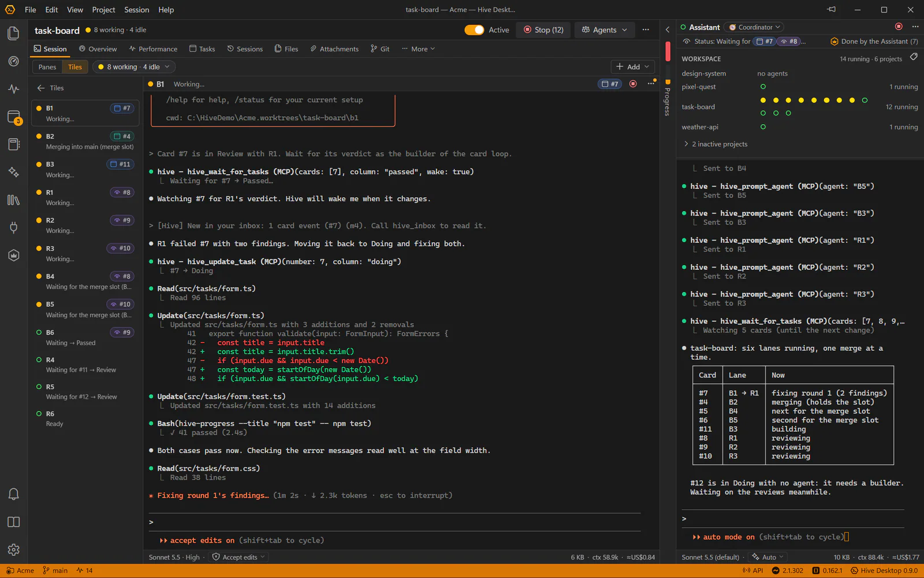
Task: Open the settings gear in sidebar
Action: click(13, 550)
